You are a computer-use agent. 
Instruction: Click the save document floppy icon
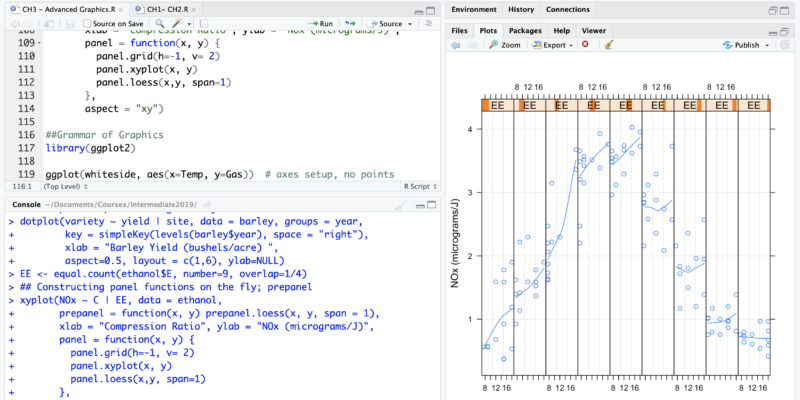(69, 23)
